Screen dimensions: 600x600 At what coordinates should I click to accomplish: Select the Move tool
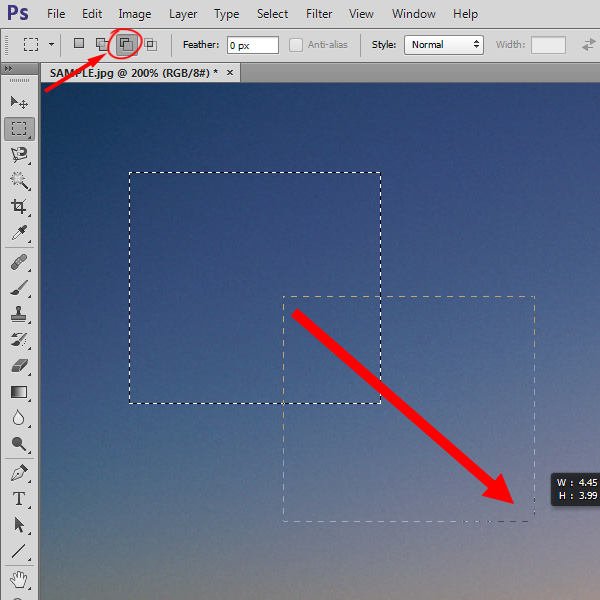(x=19, y=102)
